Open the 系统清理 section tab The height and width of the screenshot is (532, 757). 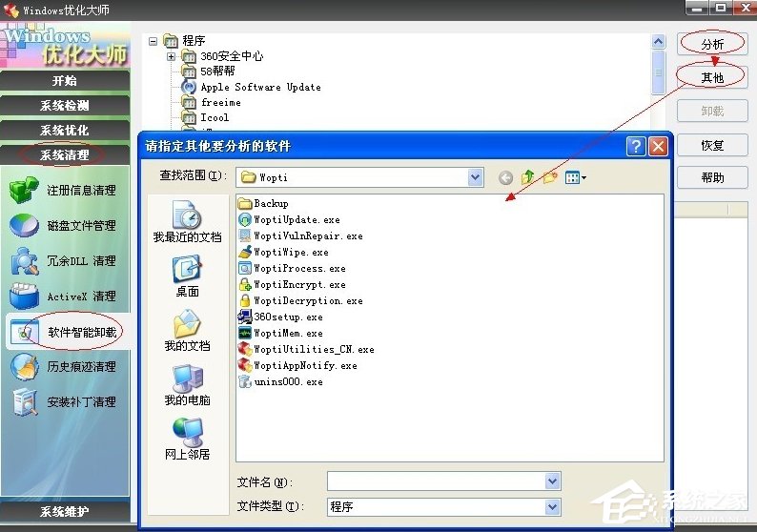pos(65,155)
